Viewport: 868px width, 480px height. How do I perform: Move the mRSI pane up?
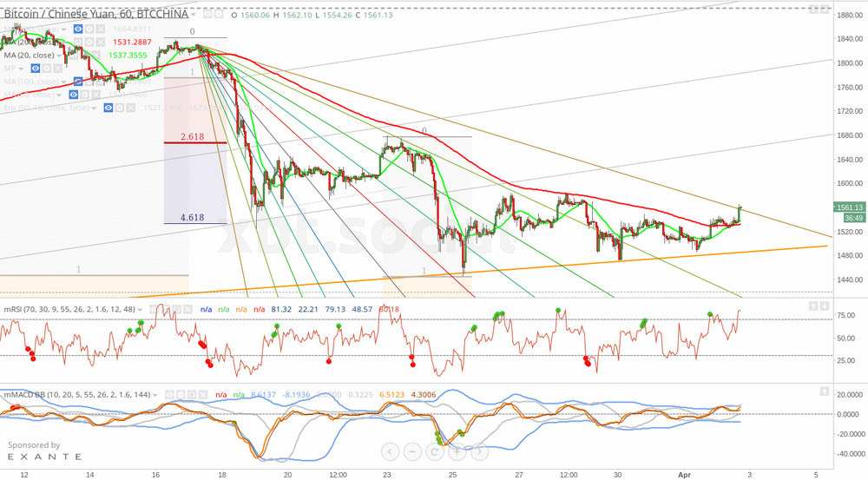(x=813, y=306)
